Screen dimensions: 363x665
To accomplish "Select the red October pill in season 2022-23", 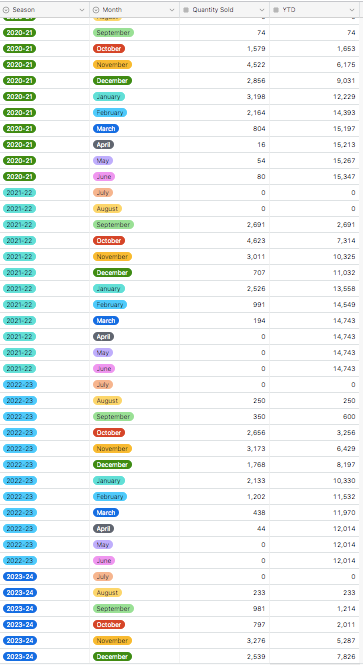I will 109,433.
